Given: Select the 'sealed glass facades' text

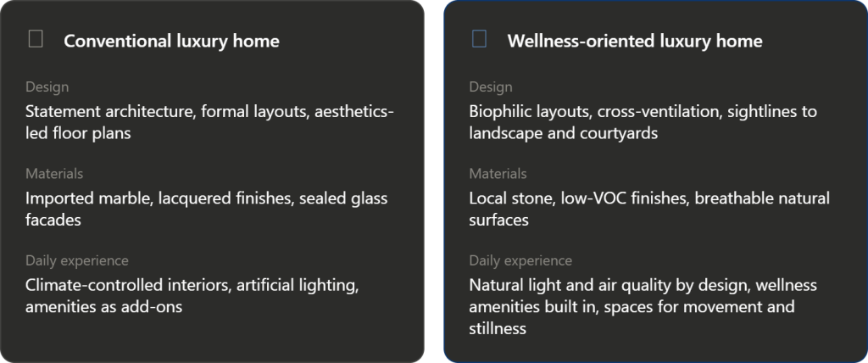Looking at the screenshot, I should 207,209.
